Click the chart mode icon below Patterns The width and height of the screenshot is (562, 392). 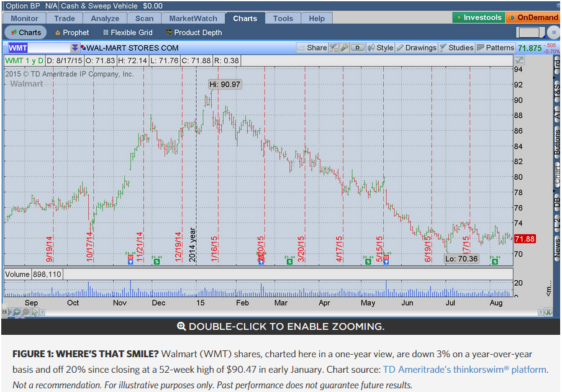click(519, 61)
